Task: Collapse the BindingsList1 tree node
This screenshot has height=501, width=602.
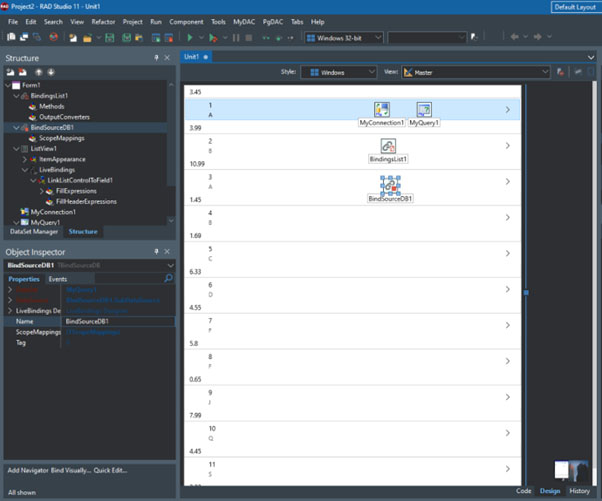Action: 16,96
